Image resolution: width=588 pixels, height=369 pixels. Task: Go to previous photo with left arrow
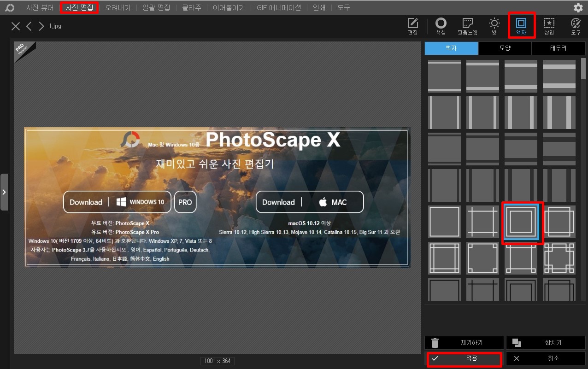[x=29, y=26]
